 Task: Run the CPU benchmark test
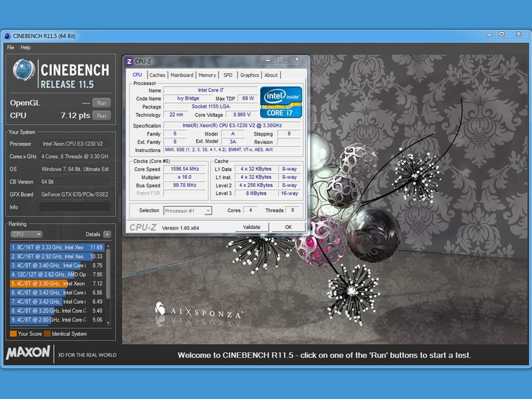pyautogui.click(x=102, y=115)
